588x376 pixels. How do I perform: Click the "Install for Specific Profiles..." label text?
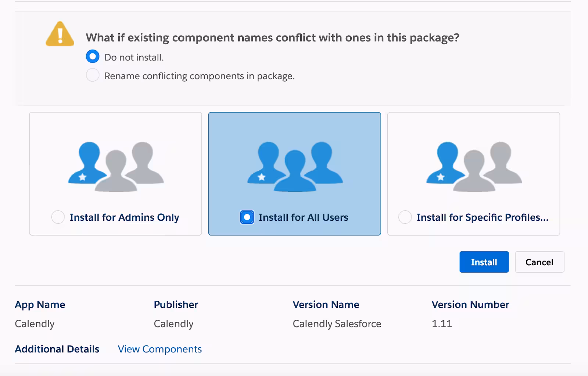click(x=482, y=217)
